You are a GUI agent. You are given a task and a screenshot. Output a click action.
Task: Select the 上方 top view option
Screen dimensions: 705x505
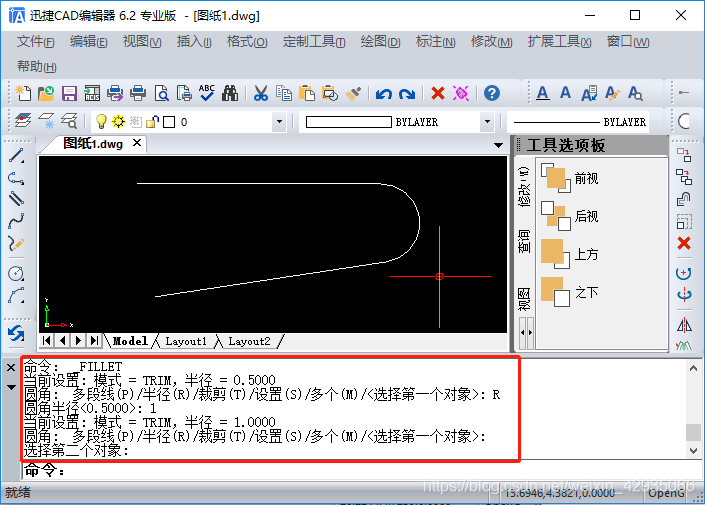click(x=570, y=254)
